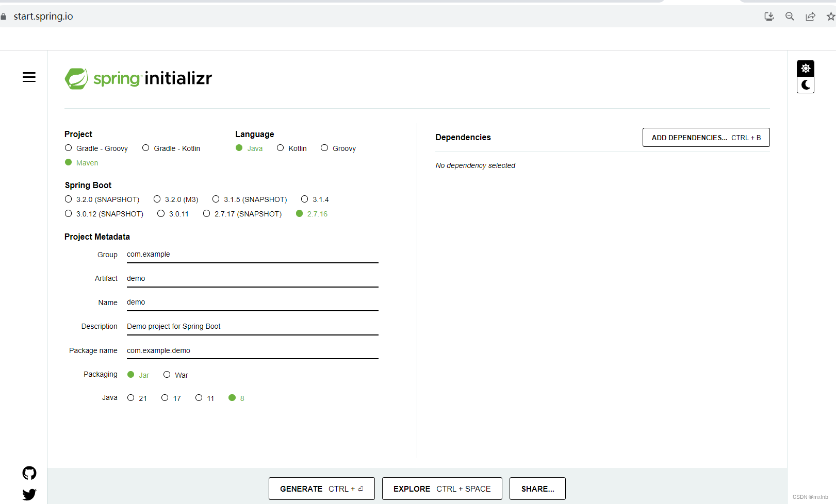
Task: Click the Spring Initializr logo
Action: tap(138, 78)
